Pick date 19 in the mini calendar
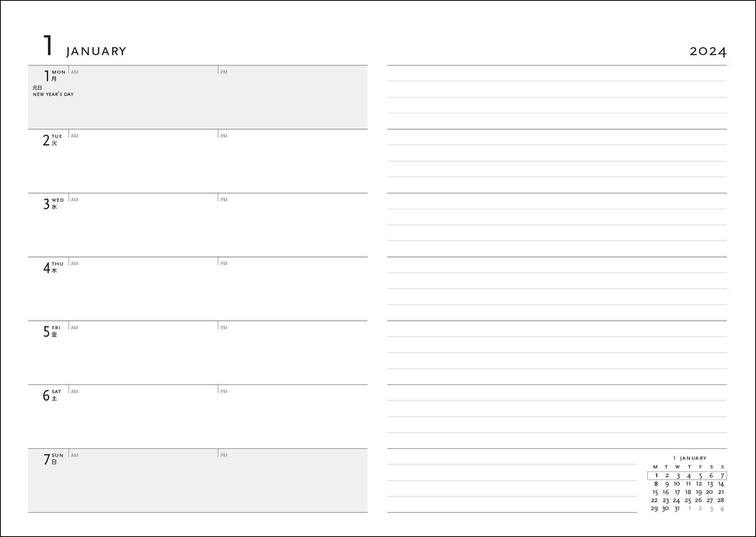Image resolution: width=756 pixels, height=537 pixels. pyautogui.click(x=699, y=492)
